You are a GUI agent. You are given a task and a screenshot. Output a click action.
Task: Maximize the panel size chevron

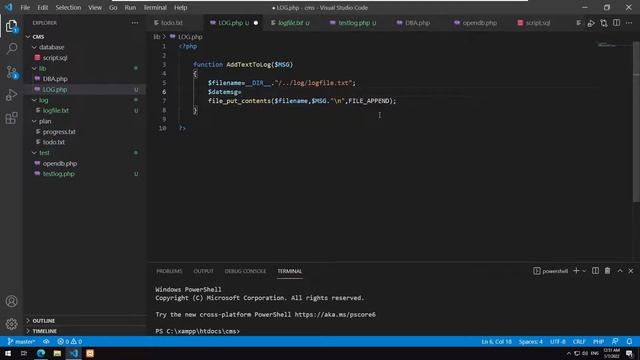coord(620,271)
